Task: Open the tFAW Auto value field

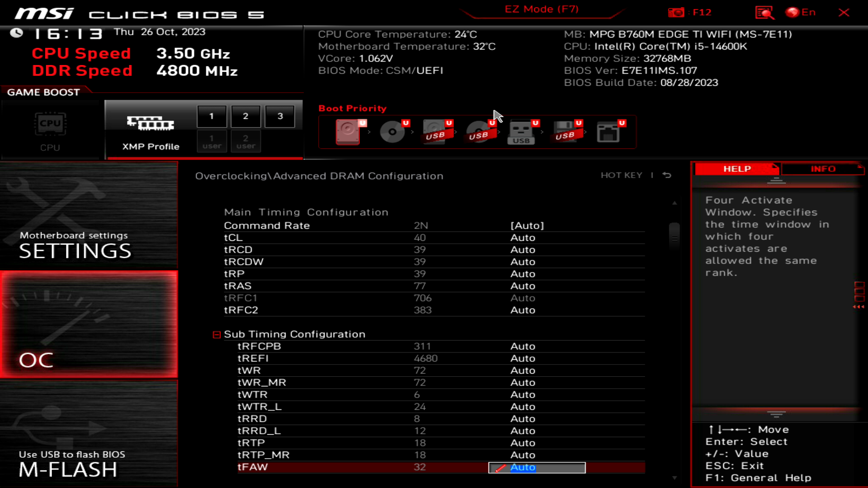Action: pos(537,468)
